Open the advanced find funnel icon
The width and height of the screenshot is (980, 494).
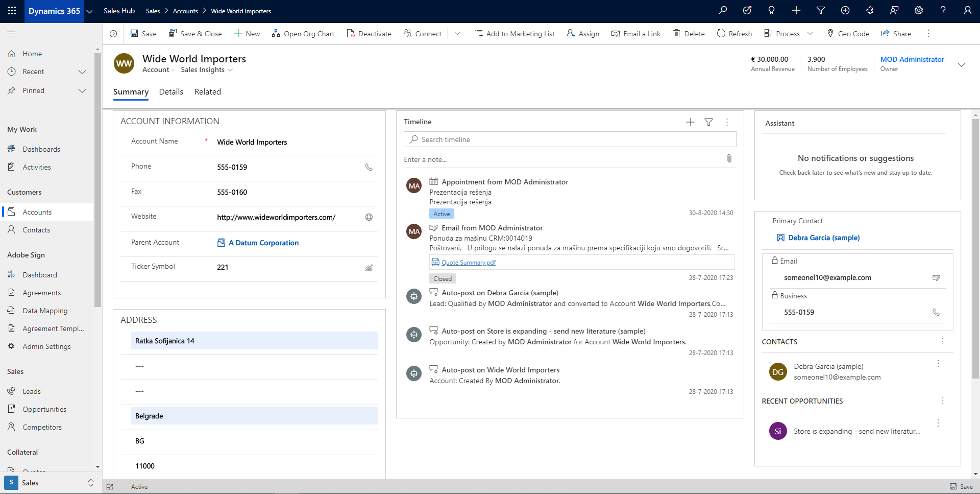(x=820, y=11)
